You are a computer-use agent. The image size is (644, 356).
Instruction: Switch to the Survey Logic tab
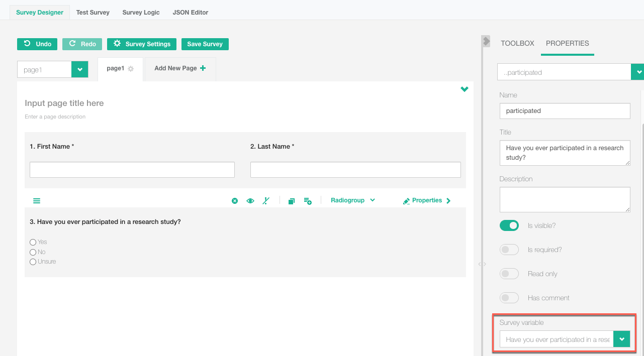point(141,13)
